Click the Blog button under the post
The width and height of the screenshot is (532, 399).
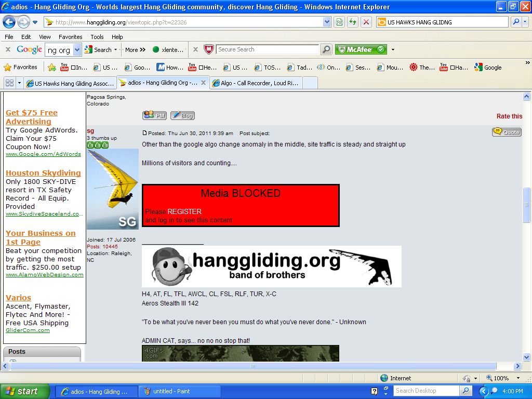tap(182, 115)
